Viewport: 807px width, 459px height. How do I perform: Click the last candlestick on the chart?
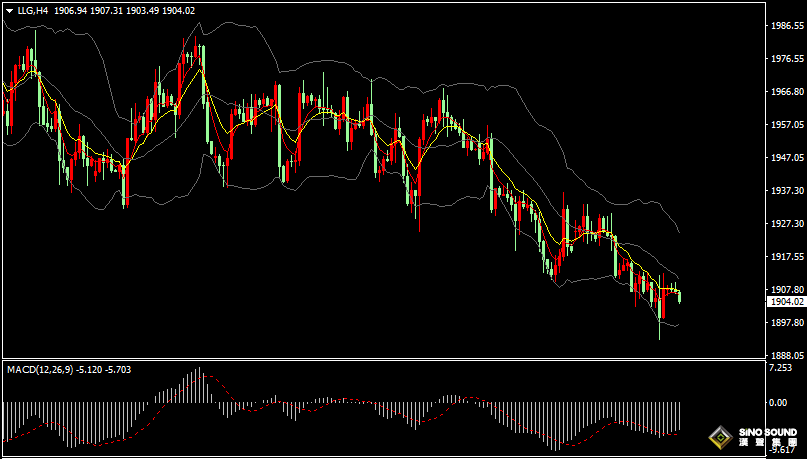(x=680, y=295)
